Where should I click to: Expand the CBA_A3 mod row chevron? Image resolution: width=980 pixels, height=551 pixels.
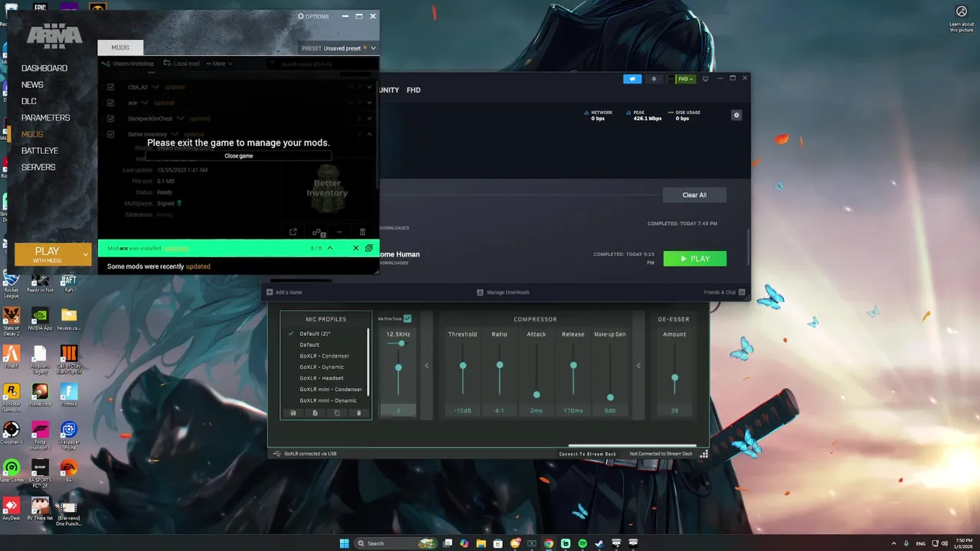click(370, 87)
